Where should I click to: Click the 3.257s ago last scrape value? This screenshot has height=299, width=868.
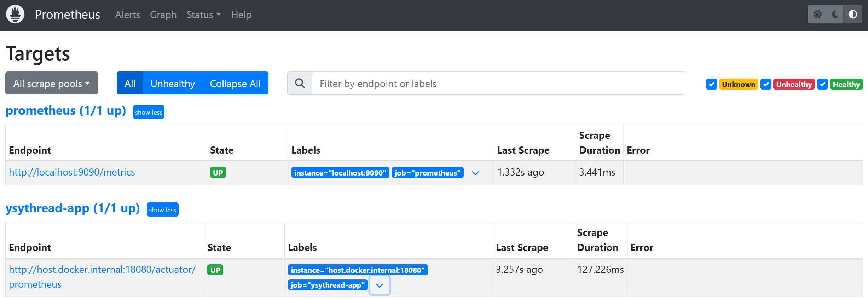[519, 269]
